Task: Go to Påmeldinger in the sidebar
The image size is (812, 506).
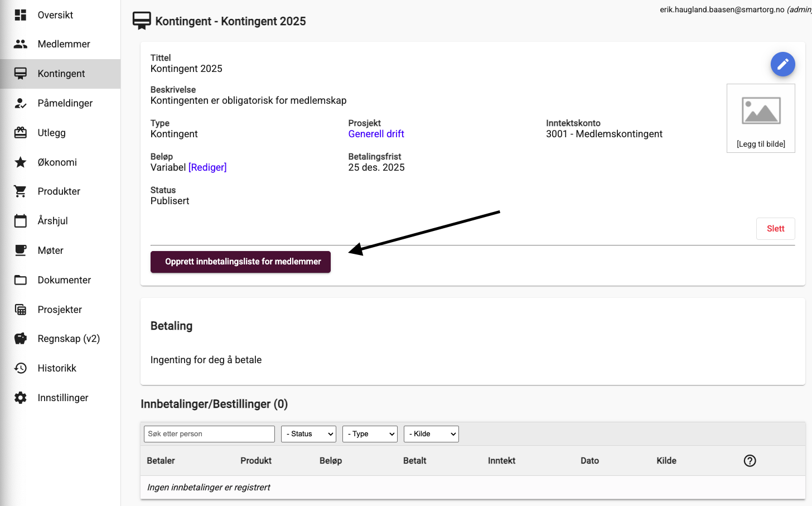Action: [65, 103]
